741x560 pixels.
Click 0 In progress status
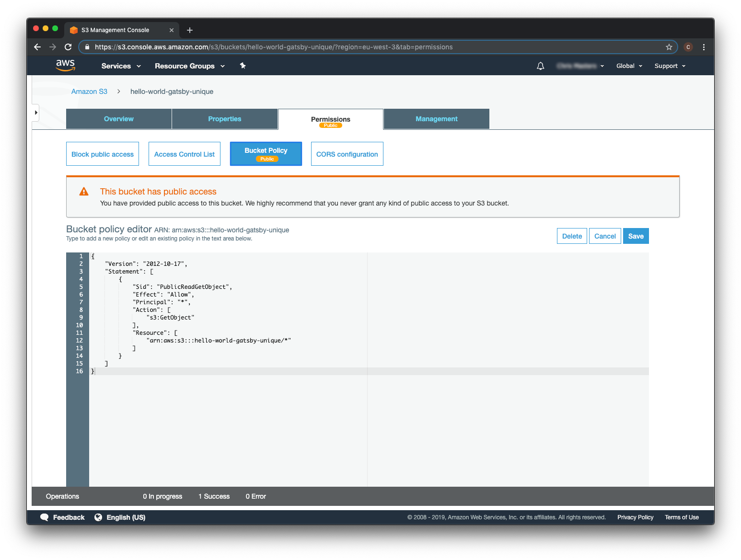tap(162, 496)
